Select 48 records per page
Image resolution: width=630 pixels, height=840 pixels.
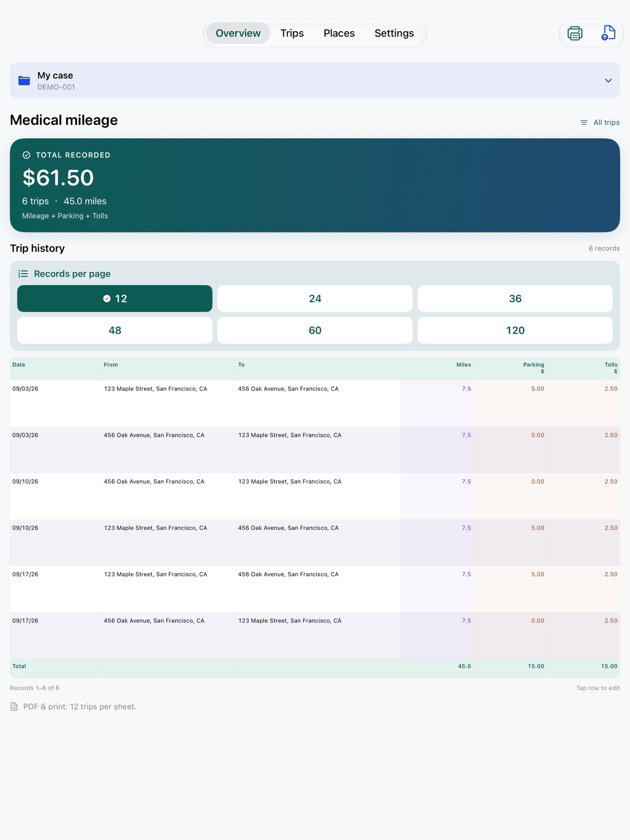tap(115, 330)
